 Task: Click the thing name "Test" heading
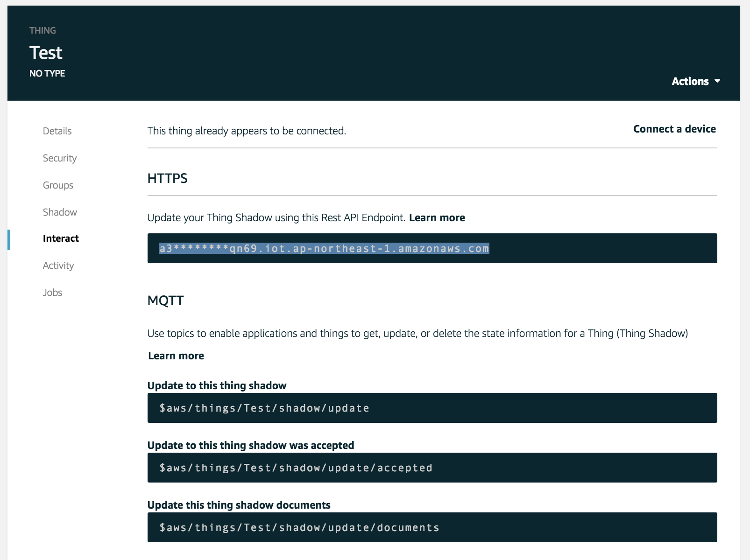point(45,53)
